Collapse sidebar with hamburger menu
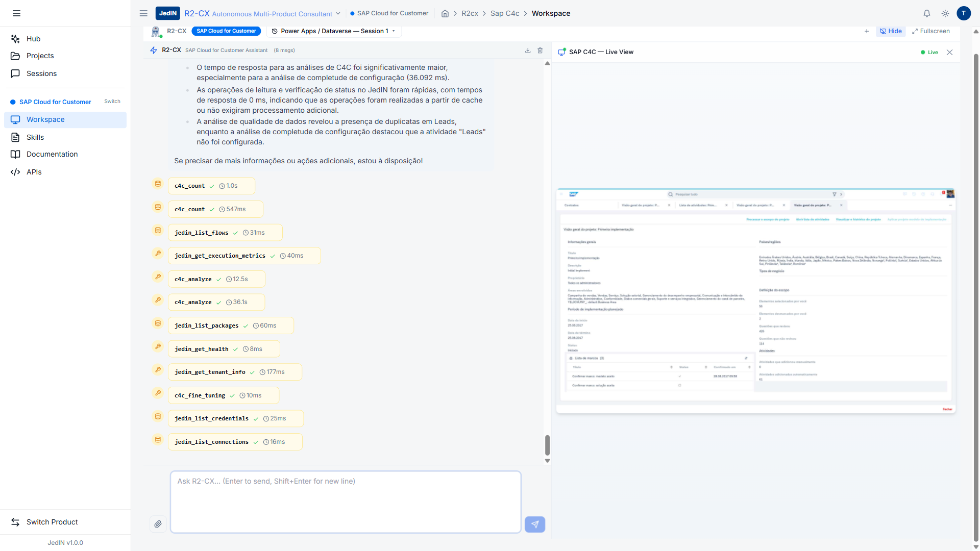980x551 pixels. tap(16, 13)
